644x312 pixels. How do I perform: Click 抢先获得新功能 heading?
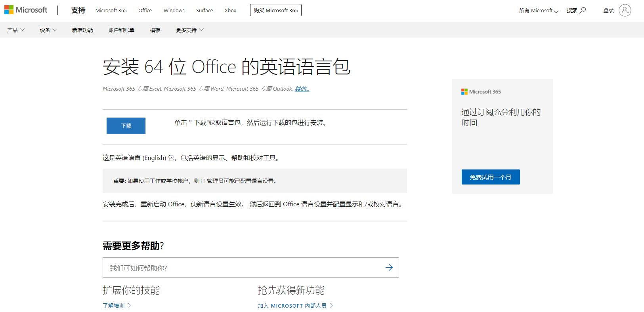coord(291,290)
